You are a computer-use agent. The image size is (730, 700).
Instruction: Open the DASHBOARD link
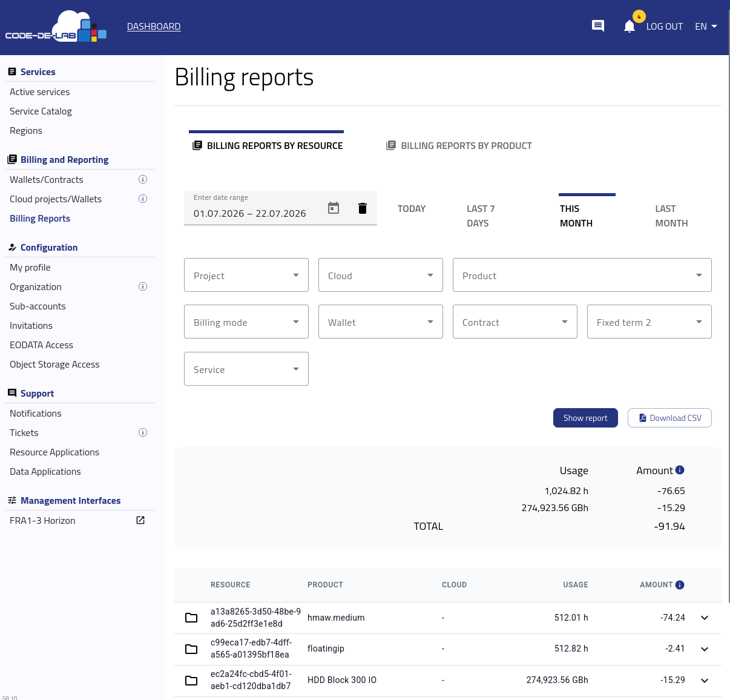click(x=154, y=27)
